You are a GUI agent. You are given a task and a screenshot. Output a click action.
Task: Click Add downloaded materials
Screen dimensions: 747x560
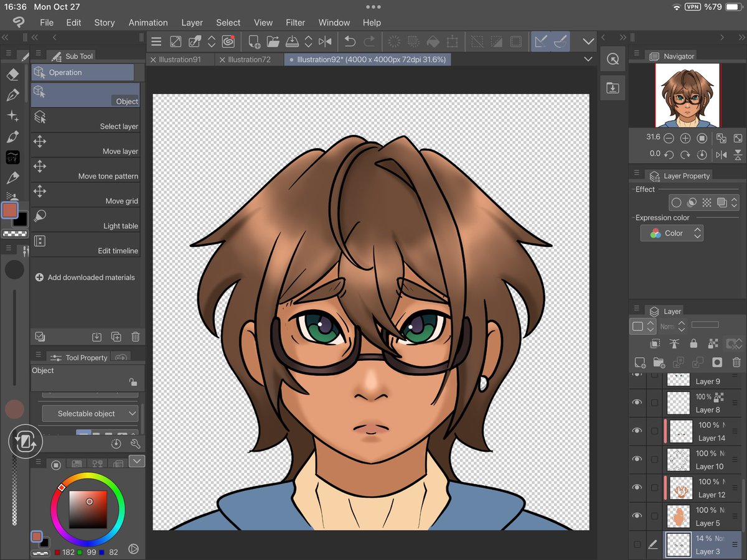pos(85,278)
